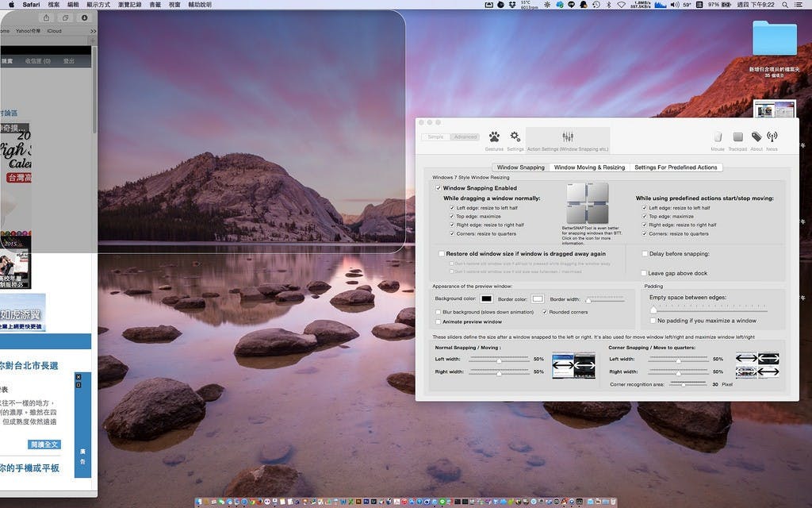Click the Dropbox menu bar icon

point(511,5)
